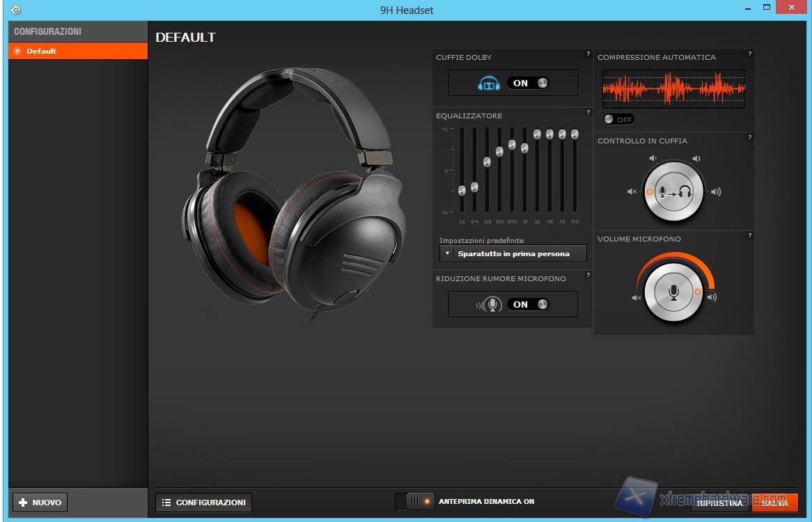
Task: Click the arrow on the equalizer preset combo
Action: (x=446, y=254)
